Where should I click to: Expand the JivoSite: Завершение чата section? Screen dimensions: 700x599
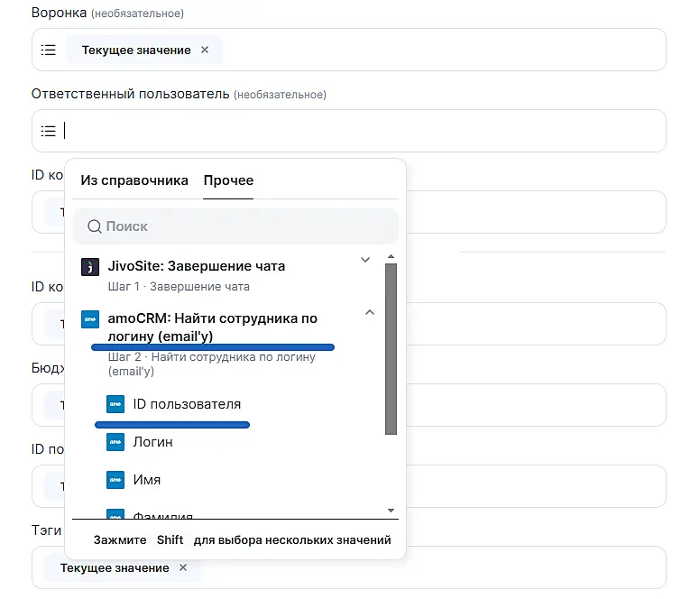point(365,260)
